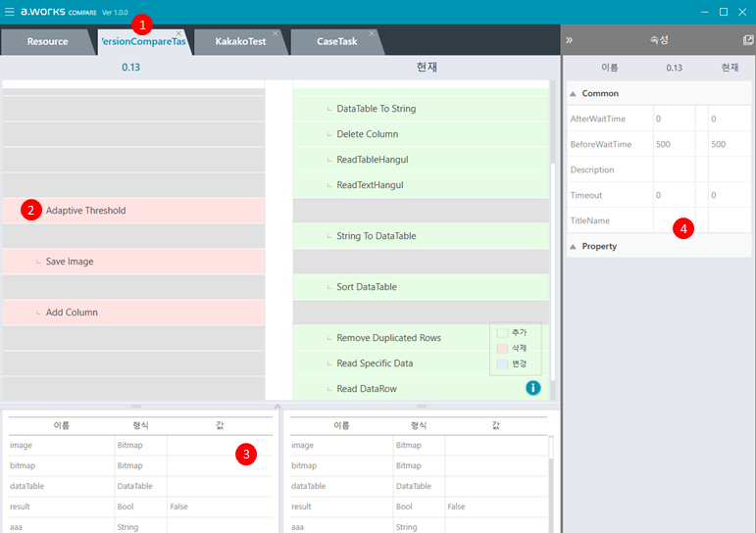This screenshot has width=756, height=533.
Task: Select the deleted Adaptive Threshold activity
Action: 85,211
